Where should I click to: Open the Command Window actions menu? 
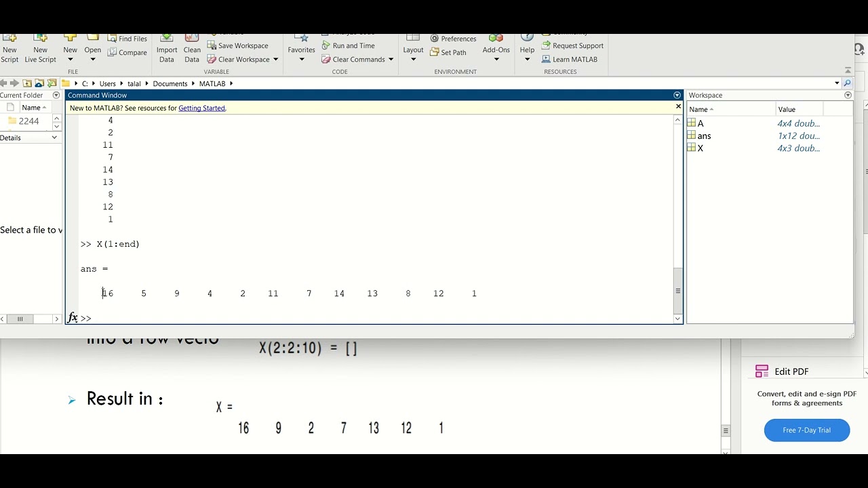click(x=677, y=96)
